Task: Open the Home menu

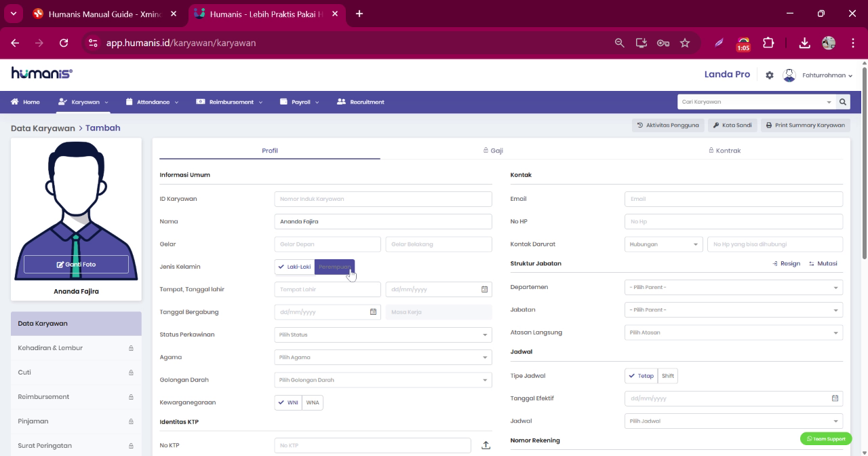Action: click(25, 102)
